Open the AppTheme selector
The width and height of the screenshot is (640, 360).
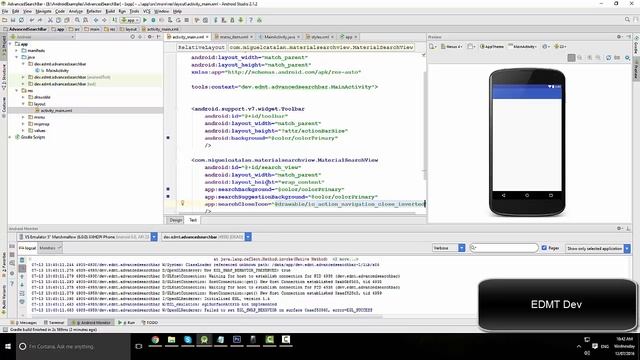492,47
